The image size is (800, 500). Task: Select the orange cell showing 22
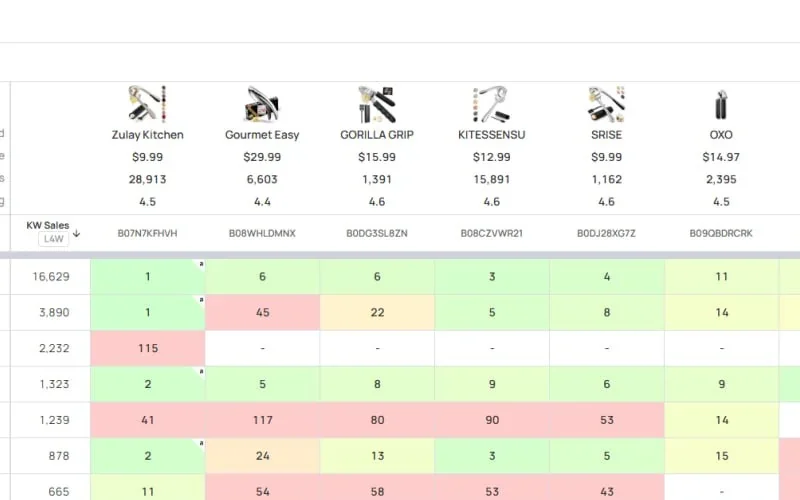[377, 312]
